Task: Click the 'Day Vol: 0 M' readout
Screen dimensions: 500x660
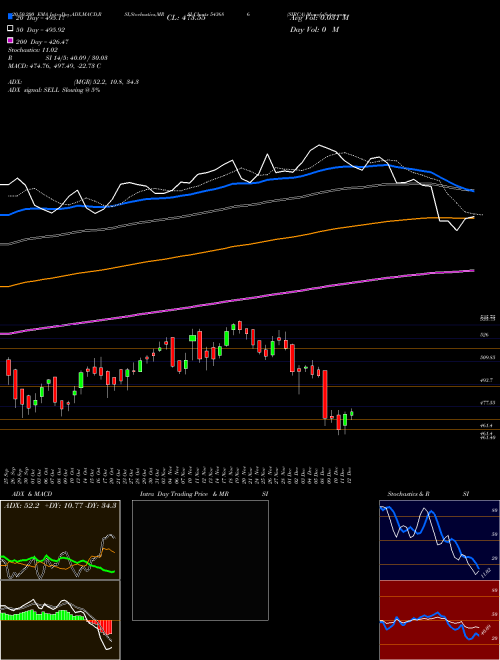Action: point(315,29)
